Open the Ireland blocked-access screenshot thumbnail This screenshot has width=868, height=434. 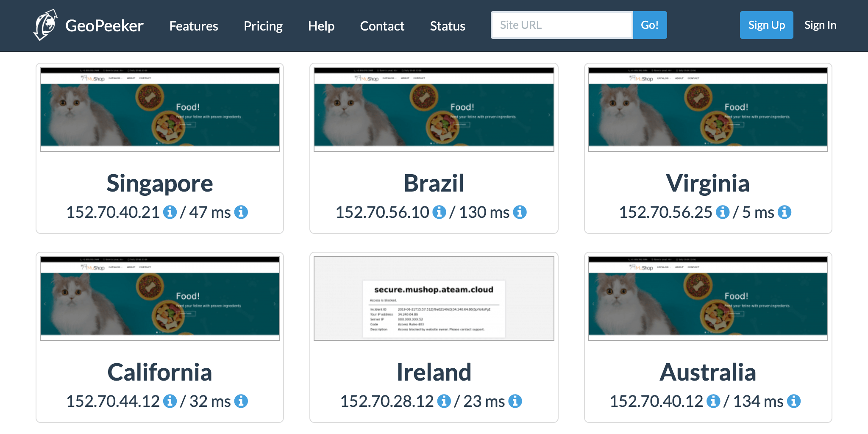434,298
